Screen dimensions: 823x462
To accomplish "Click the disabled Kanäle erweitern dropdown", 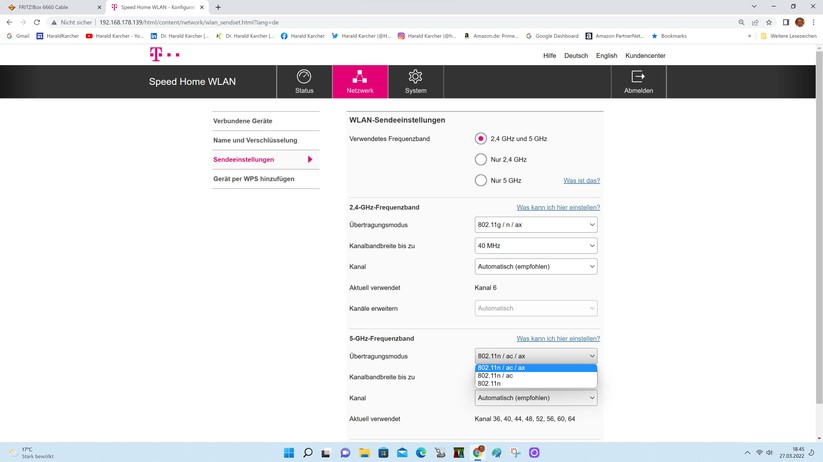I will click(536, 308).
